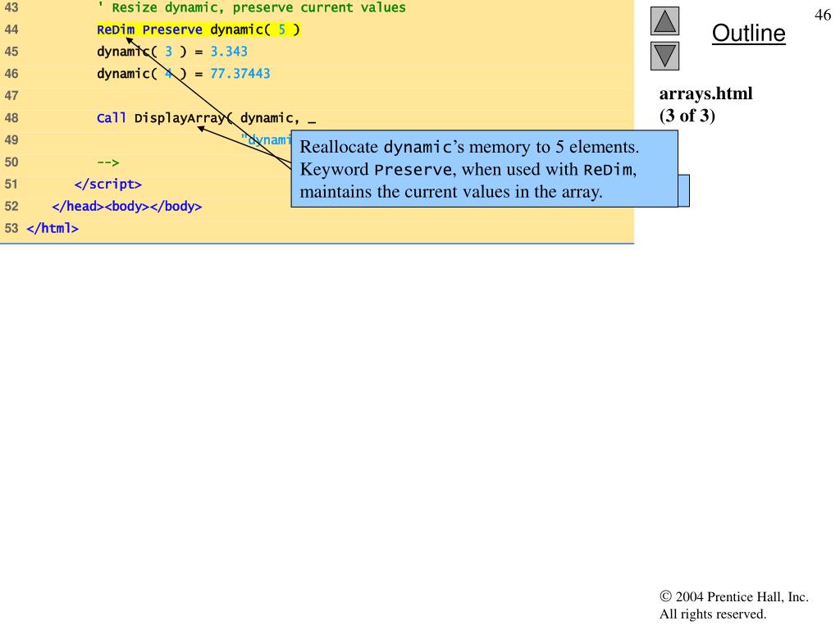Image resolution: width=840 pixels, height=630 pixels.
Task: Open the Outline link
Action: click(x=748, y=33)
